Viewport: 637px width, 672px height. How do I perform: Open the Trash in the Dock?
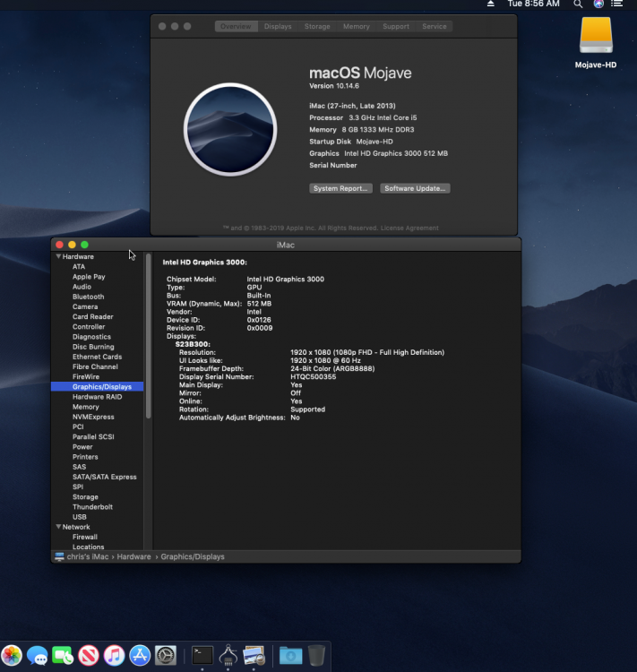[316, 655]
